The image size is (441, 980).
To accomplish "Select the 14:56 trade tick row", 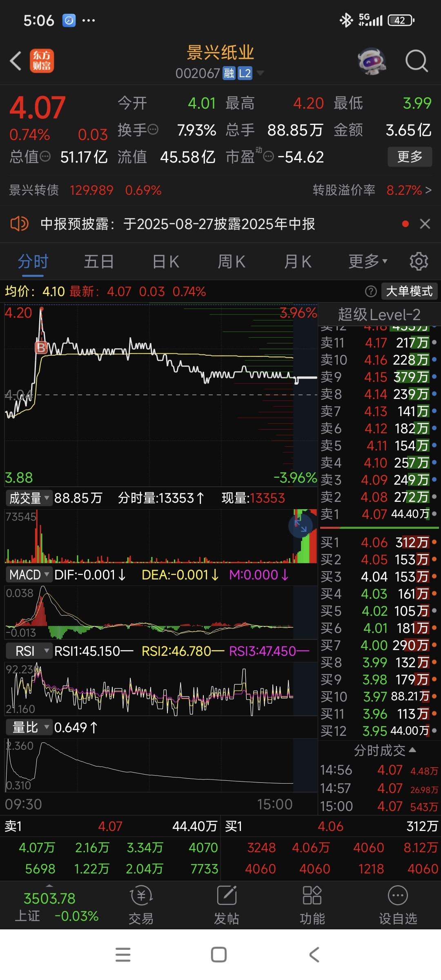I will pos(379,771).
